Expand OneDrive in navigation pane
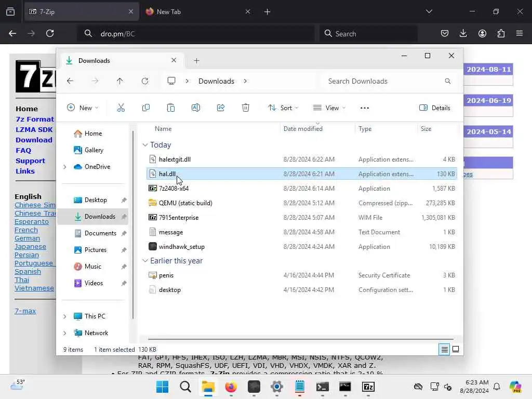The height and width of the screenshot is (399, 532). coord(65,167)
